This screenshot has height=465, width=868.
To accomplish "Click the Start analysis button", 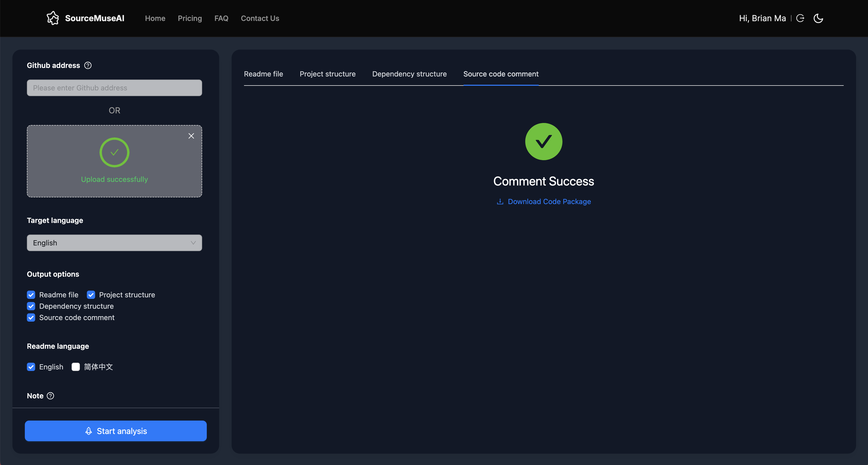I will point(115,431).
